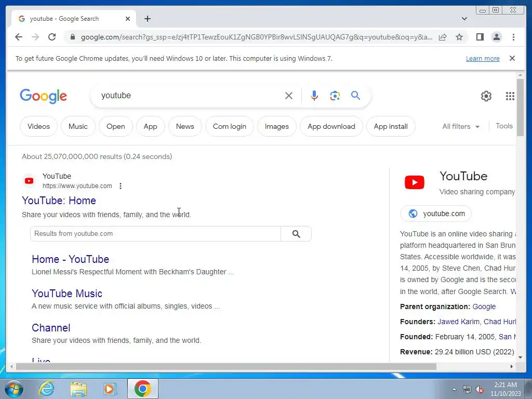Click the horizontal page scrollbar thumb

click(225, 366)
